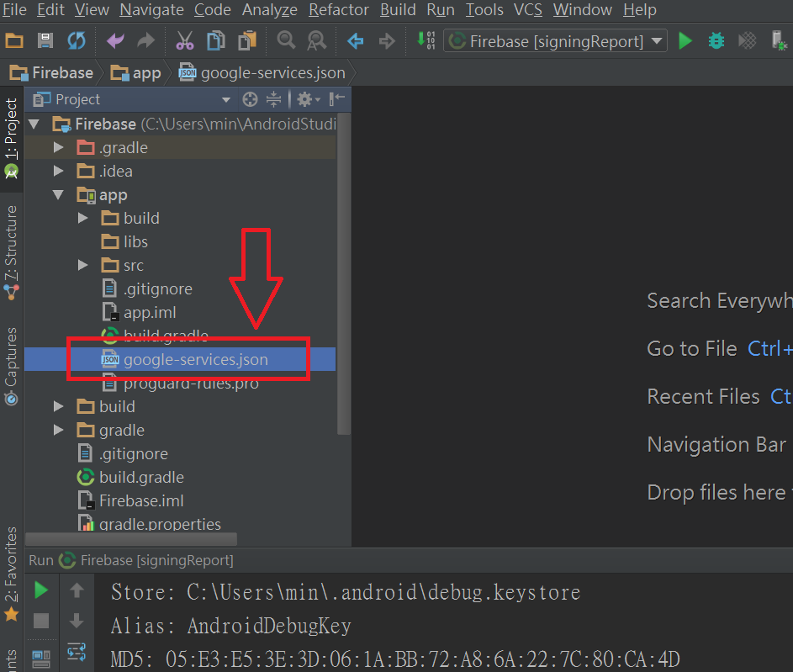
Task: Expand the .gradle folder
Action: 59,148
